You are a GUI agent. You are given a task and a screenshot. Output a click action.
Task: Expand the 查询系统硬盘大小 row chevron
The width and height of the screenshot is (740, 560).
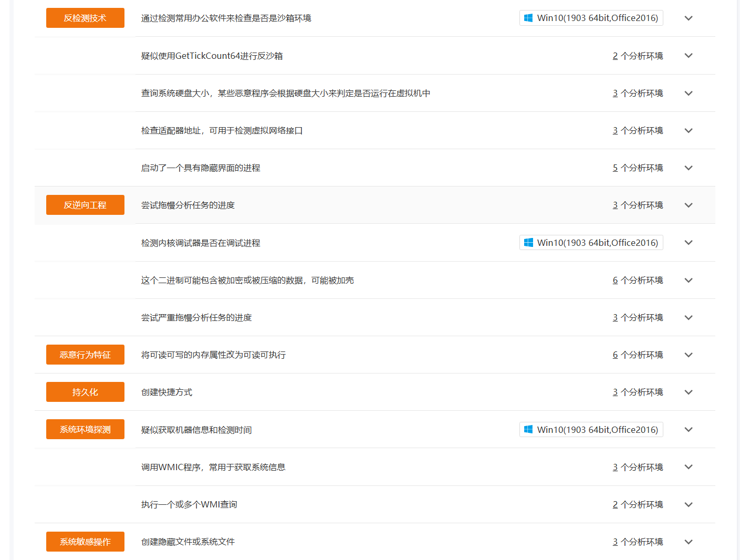[x=689, y=93]
